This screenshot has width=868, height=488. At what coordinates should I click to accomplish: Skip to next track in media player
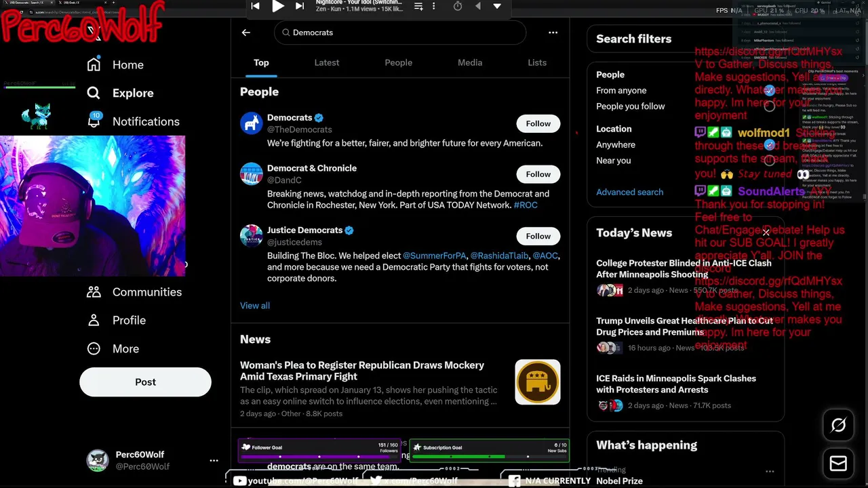[x=300, y=6]
